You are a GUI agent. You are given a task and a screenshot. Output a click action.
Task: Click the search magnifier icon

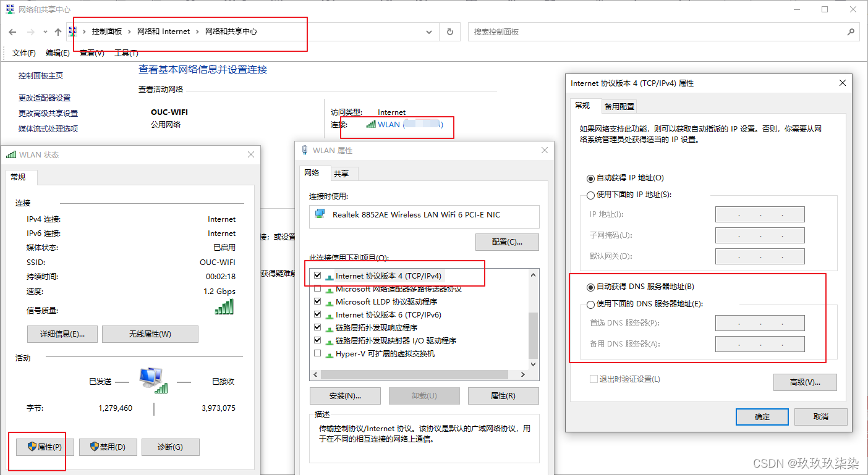point(851,32)
